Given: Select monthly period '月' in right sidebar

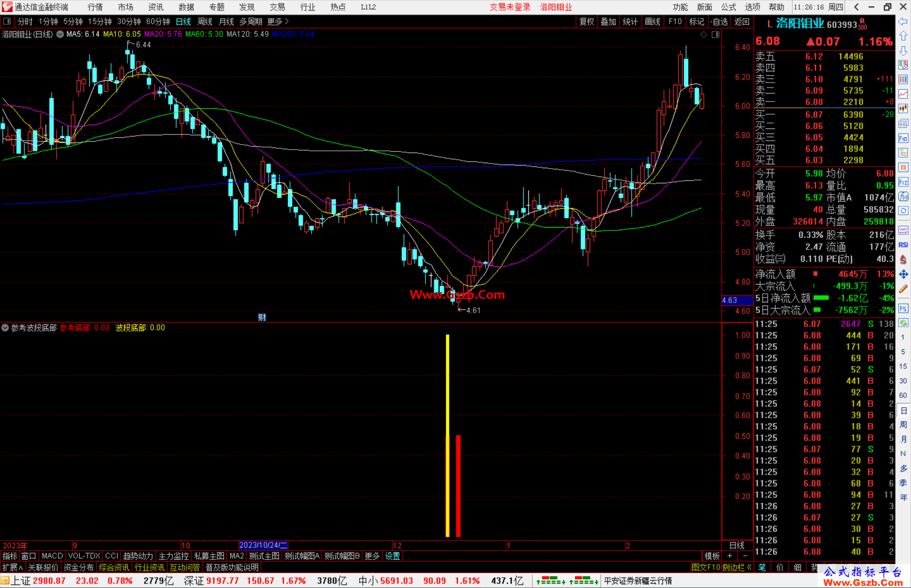Looking at the screenshot, I should 903,439.
